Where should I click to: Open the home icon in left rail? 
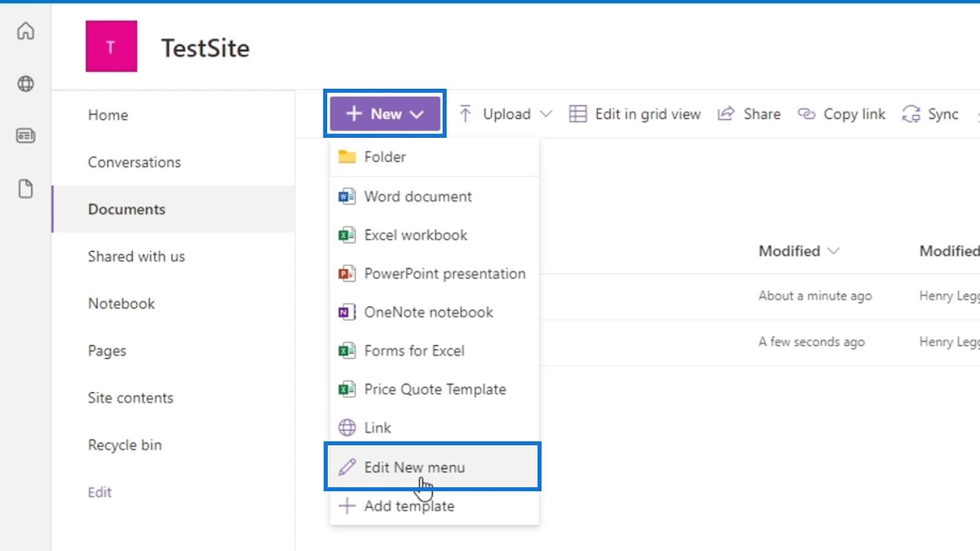pyautogui.click(x=26, y=31)
